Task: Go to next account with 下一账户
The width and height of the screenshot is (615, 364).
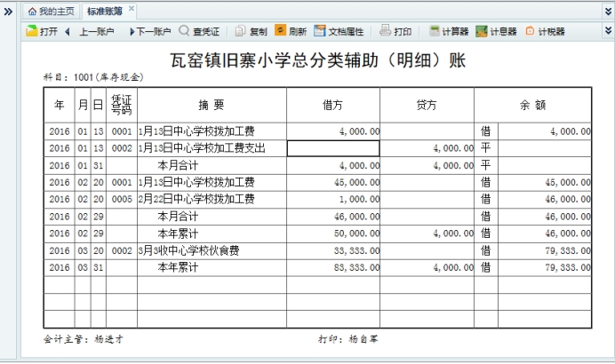Action: [x=149, y=31]
